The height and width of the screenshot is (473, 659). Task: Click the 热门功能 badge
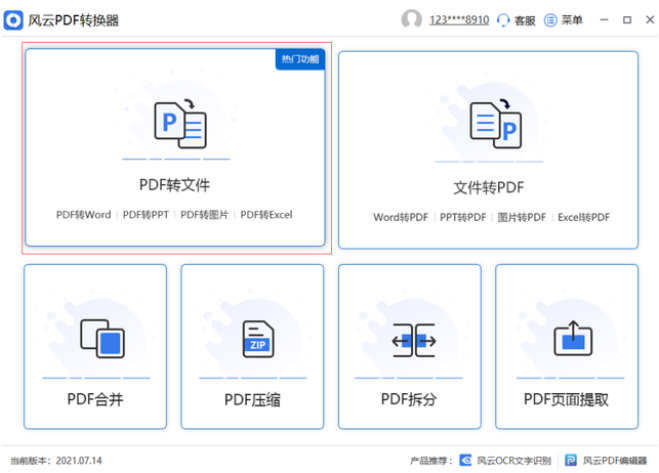[300, 59]
